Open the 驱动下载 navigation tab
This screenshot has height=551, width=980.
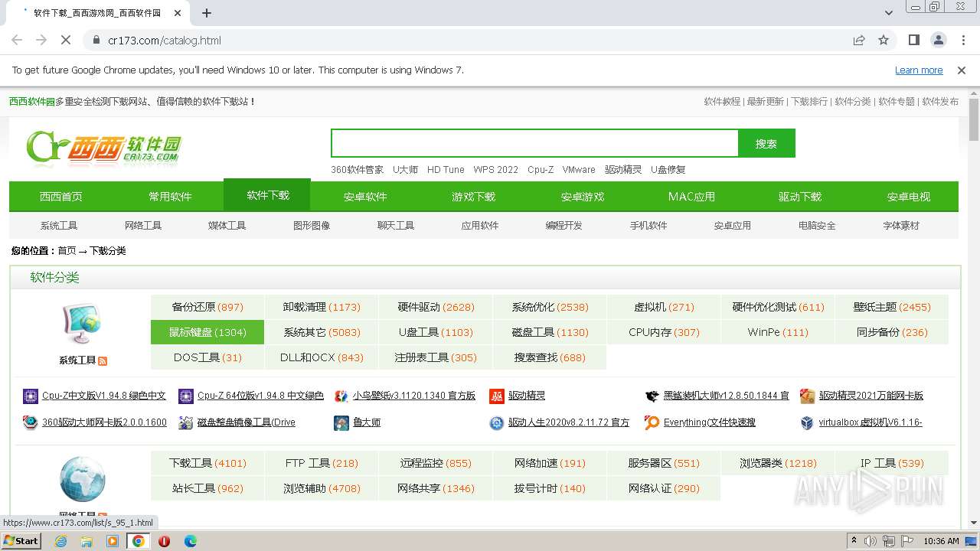pos(800,197)
